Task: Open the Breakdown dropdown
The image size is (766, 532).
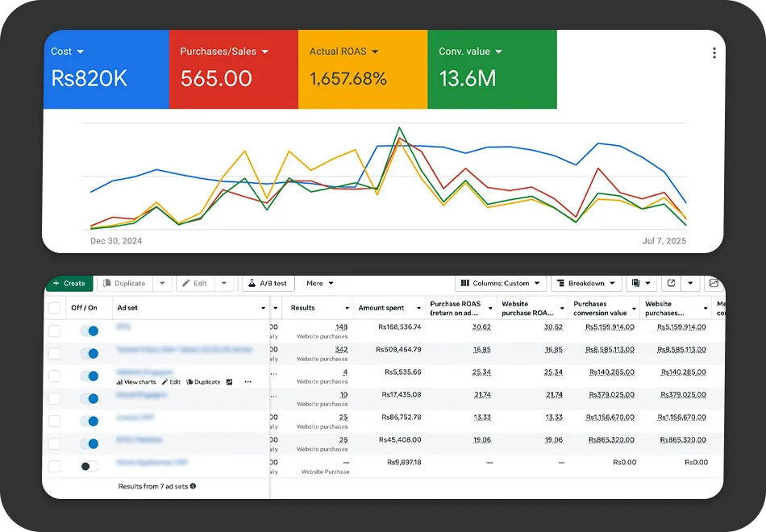Action: [x=586, y=284]
